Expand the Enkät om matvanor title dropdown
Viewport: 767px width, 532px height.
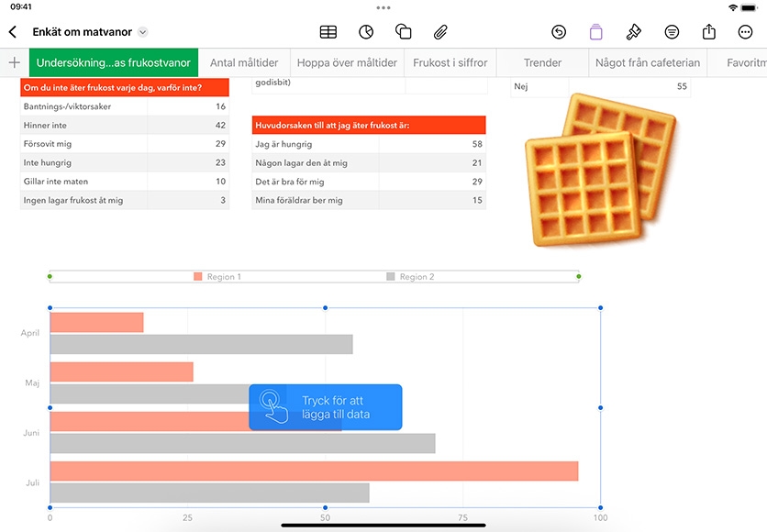pos(143,32)
